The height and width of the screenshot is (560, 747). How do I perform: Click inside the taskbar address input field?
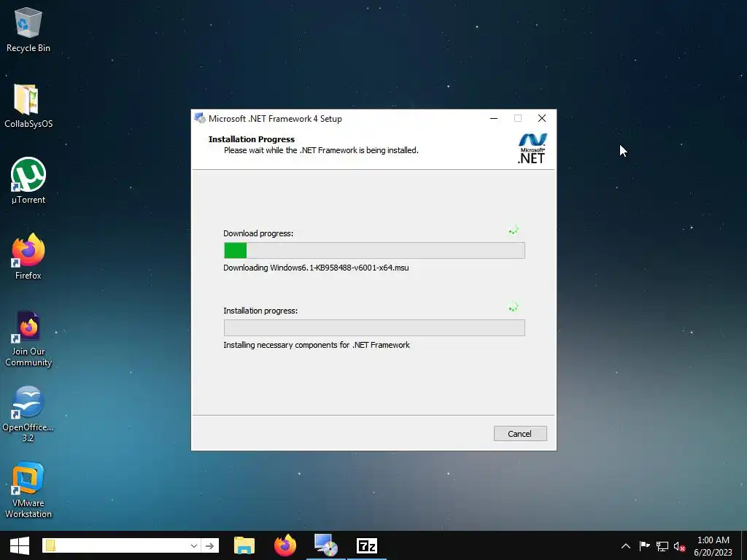click(x=122, y=545)
